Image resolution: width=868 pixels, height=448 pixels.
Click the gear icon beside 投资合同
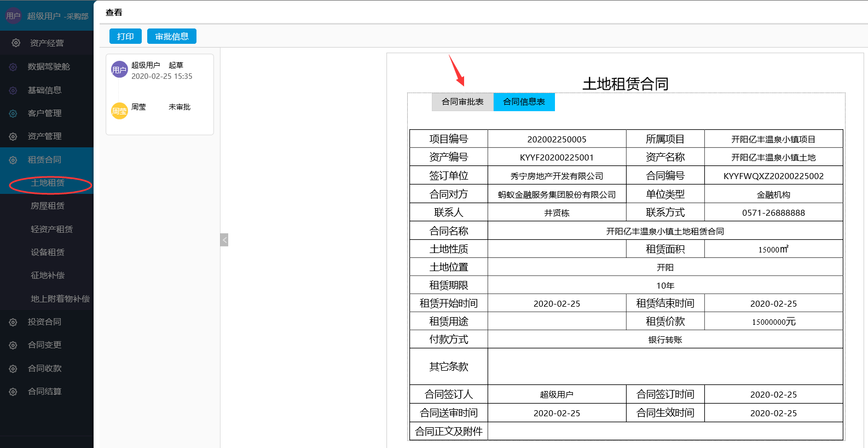[13, 322]
